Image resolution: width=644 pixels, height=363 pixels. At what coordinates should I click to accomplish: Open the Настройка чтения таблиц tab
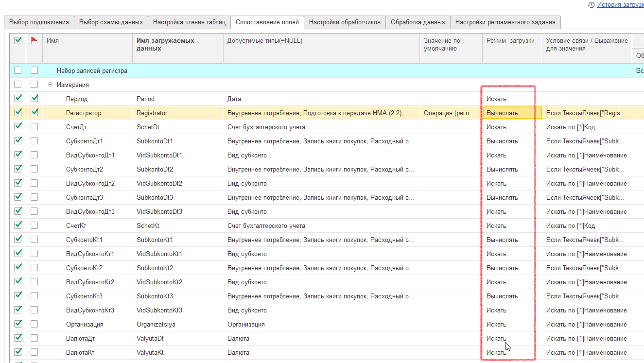[189, 22]
